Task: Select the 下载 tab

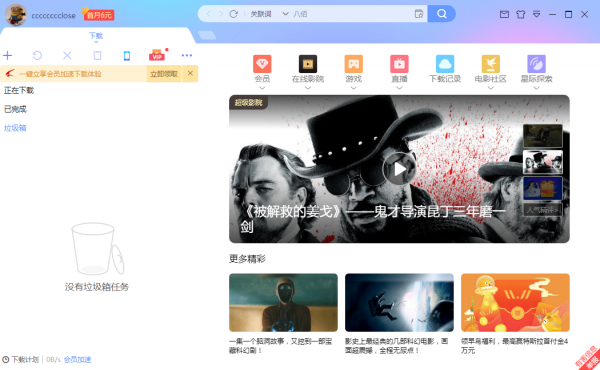Action: tap(96, 36)
